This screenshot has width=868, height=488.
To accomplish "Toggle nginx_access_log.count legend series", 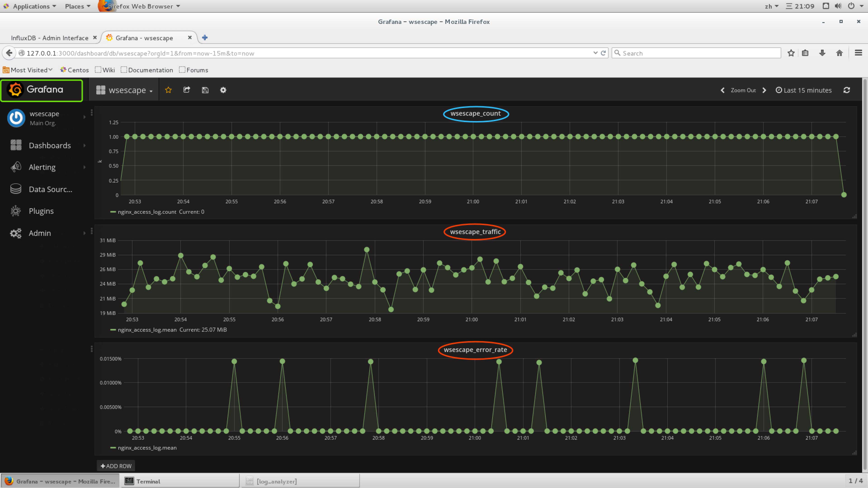I will pos(146,212).
